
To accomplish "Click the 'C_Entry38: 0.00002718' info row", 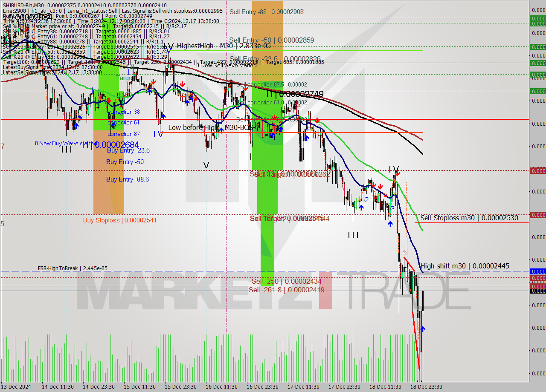I will click(86, 31).
